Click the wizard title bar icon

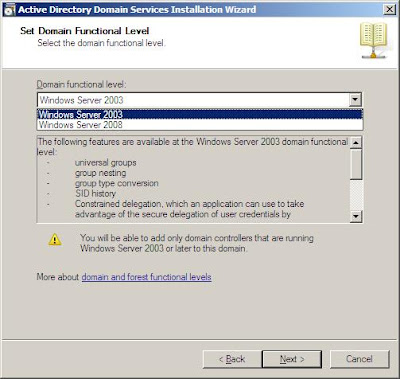[x=9, y=10]
